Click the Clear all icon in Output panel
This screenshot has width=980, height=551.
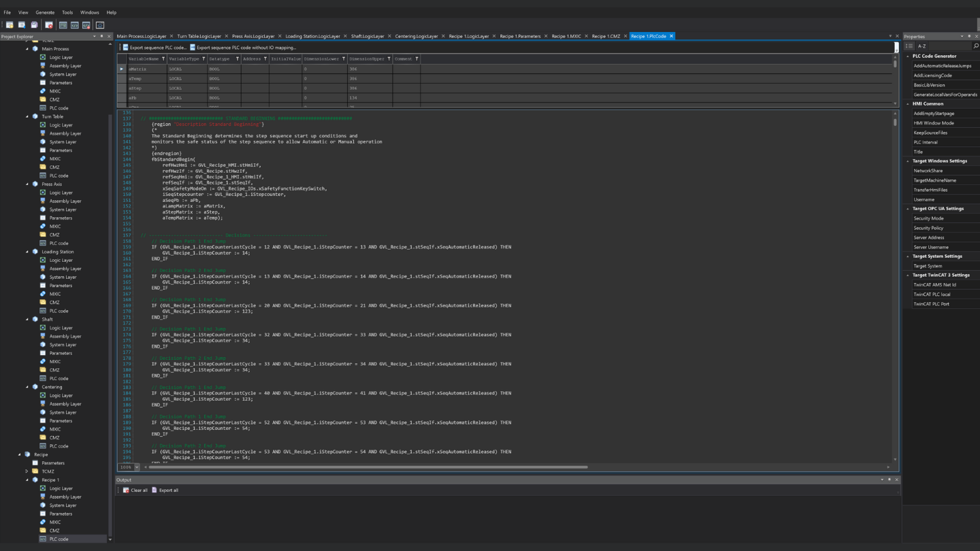[x=126, y=490]
